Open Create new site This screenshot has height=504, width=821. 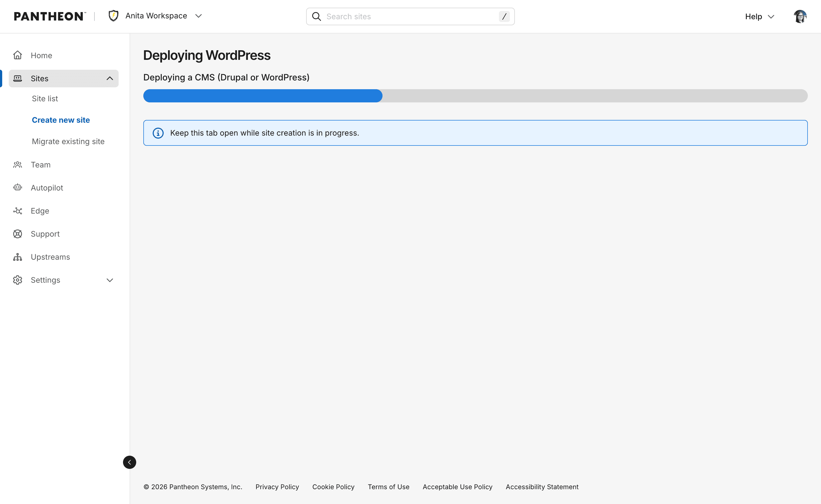pos(61,120)
